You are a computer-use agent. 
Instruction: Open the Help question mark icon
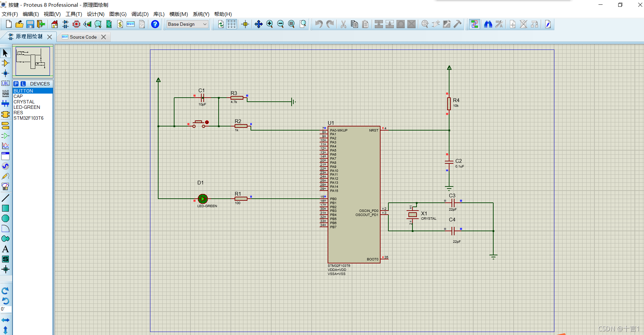(x=155, y=24)
